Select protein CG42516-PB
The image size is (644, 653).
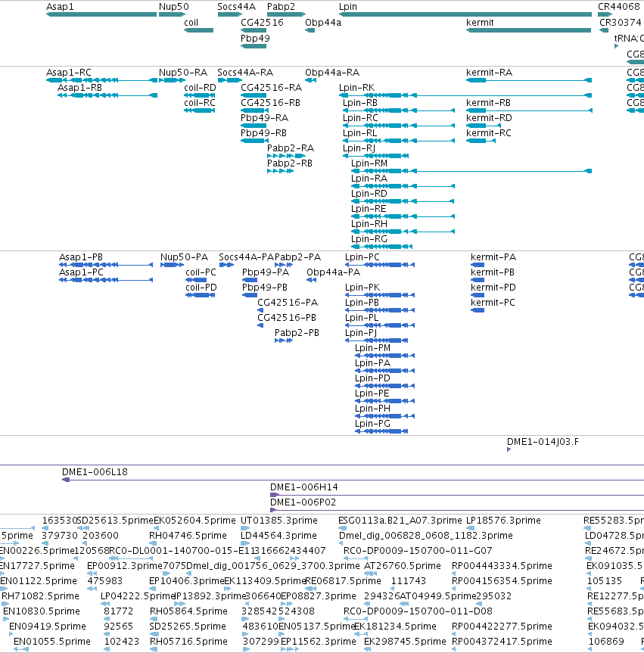point(260,325)
